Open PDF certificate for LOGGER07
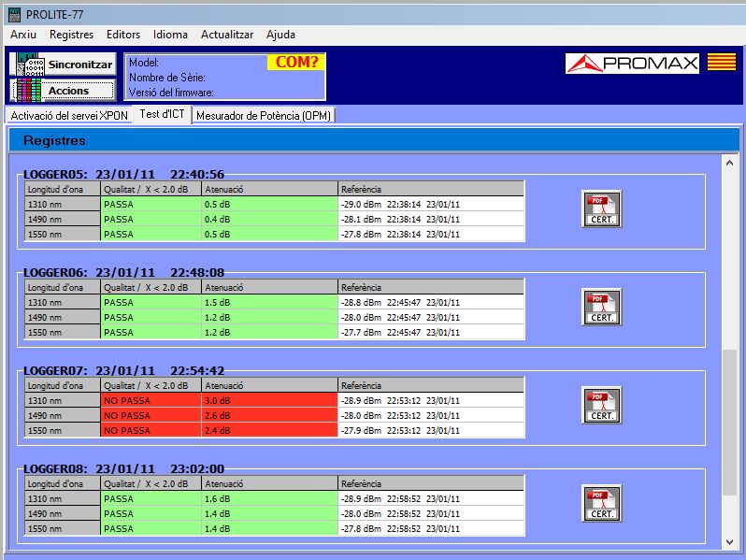 (601, 405)
